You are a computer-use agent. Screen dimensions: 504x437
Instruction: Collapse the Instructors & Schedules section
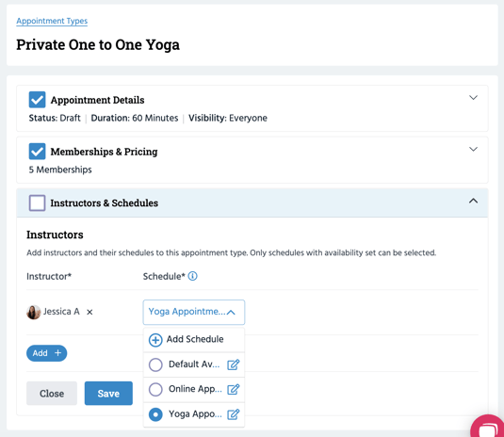pyautogui.click(x=473, y=201)
